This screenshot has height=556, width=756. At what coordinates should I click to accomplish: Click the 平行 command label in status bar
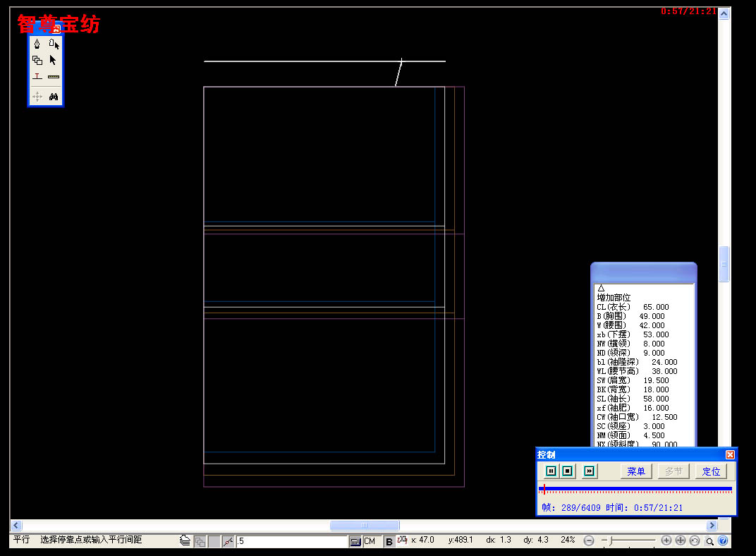[21, 539]
